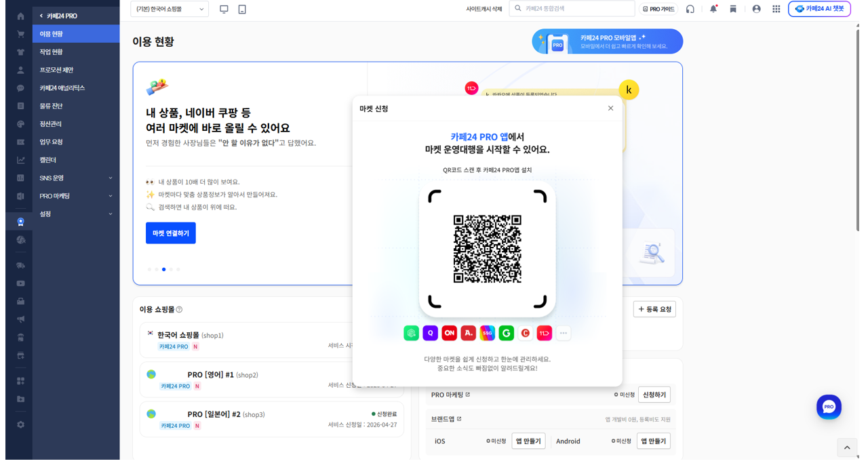Switch to desktop monitor preview icon
The width and height of the screenshot is (868, 476).
click(x=224, y=9)
